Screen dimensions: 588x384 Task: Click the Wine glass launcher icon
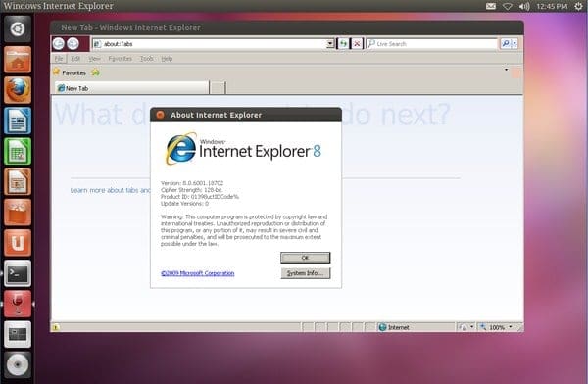pos(18,304)
